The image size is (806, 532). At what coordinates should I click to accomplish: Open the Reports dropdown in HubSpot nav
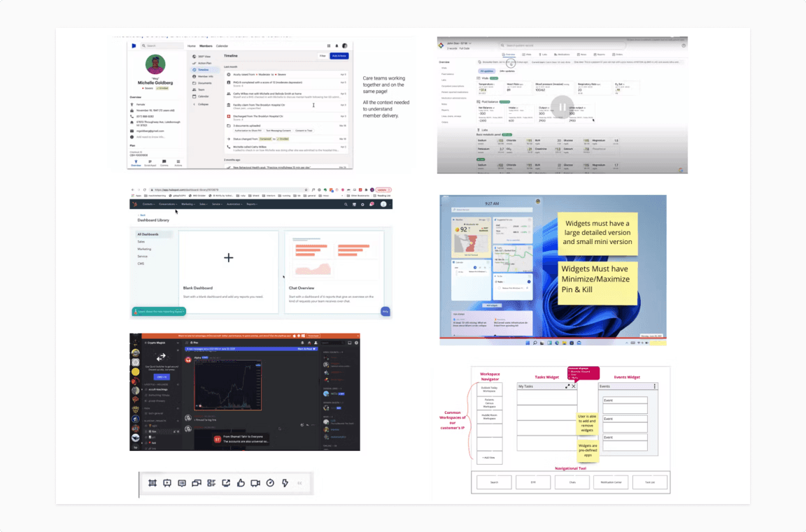click(x=252, y=204)
